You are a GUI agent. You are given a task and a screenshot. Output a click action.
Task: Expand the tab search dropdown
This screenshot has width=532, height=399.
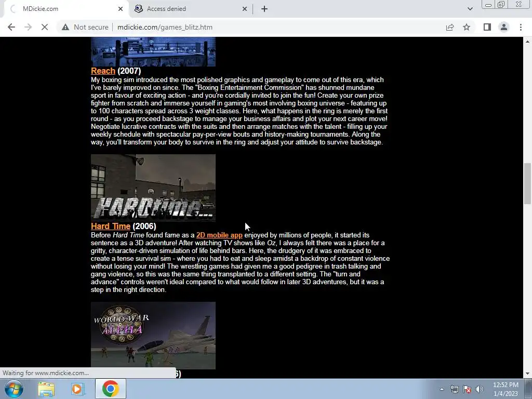470,9
